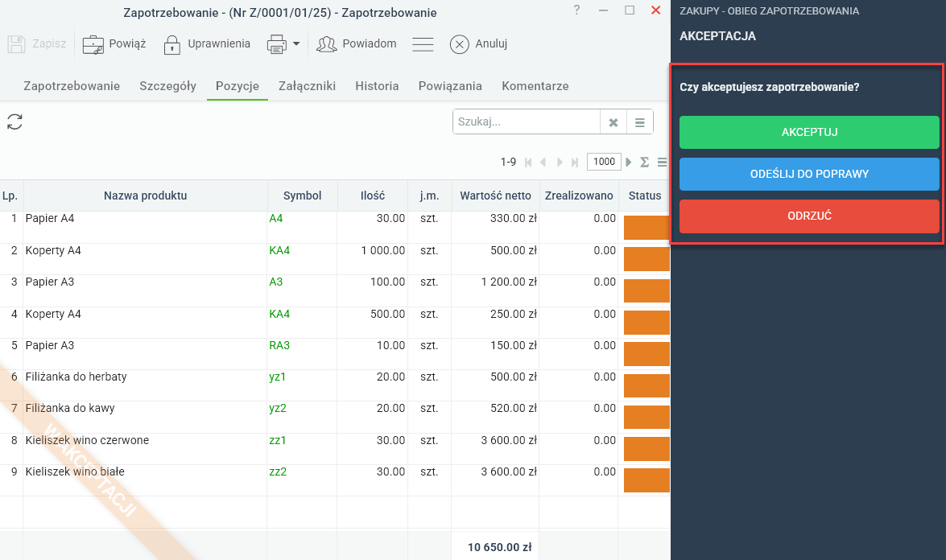This screenshot has height=560, width=946.
Task: Click the printer icon
Action: coord(277,44)
